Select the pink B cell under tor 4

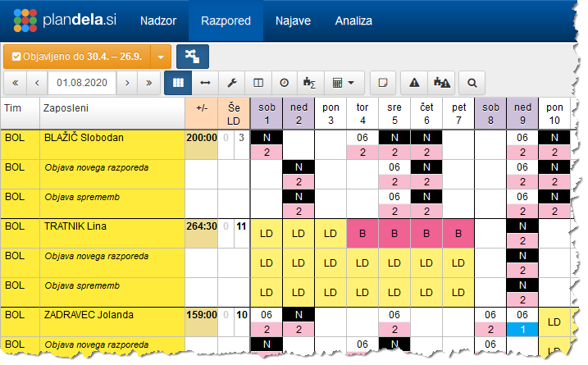(x=362, y=234)
